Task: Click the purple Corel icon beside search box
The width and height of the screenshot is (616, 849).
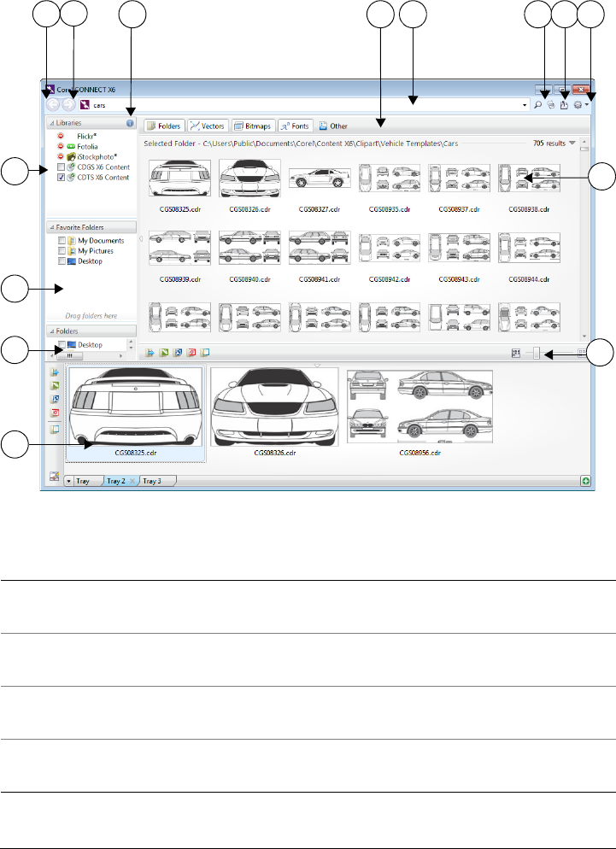Action: (85, 105)
